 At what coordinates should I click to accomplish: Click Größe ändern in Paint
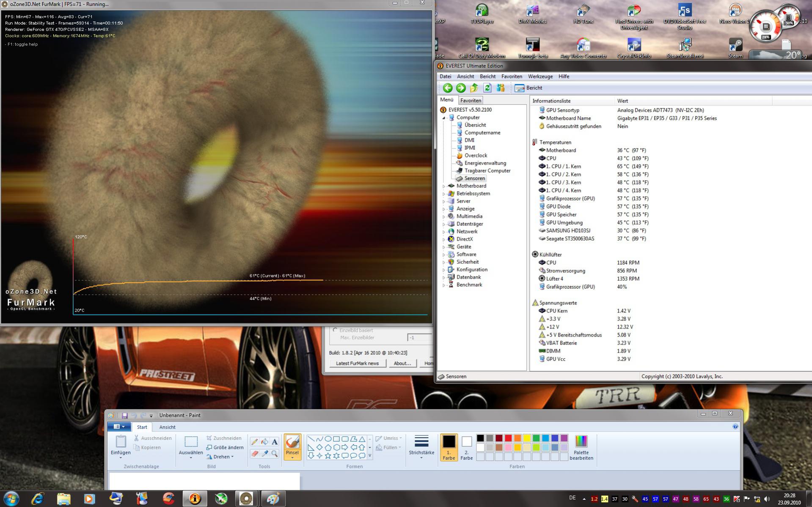225,447
